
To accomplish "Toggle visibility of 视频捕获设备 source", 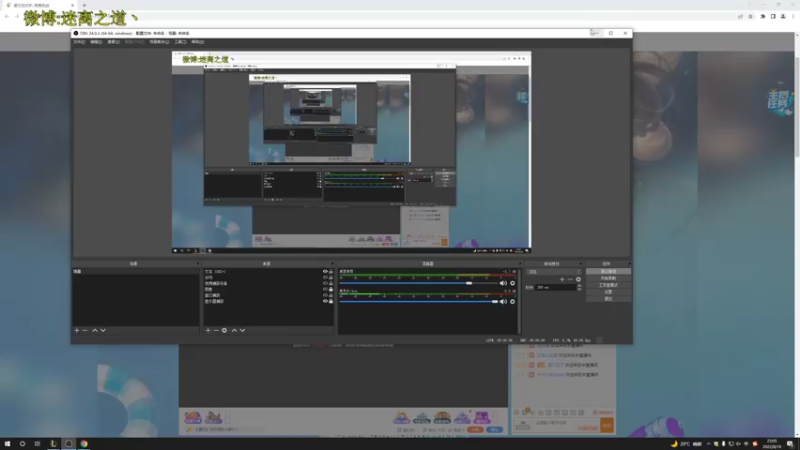I will 325,283.
